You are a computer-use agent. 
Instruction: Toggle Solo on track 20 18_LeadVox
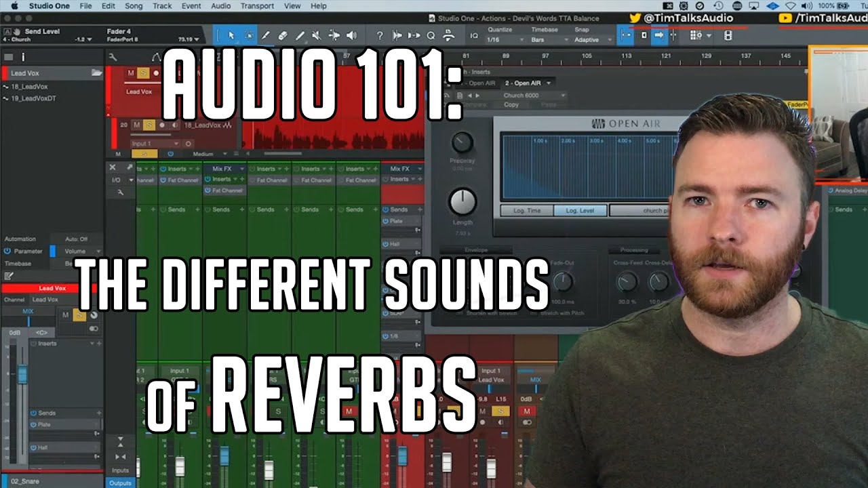point(148,125)
